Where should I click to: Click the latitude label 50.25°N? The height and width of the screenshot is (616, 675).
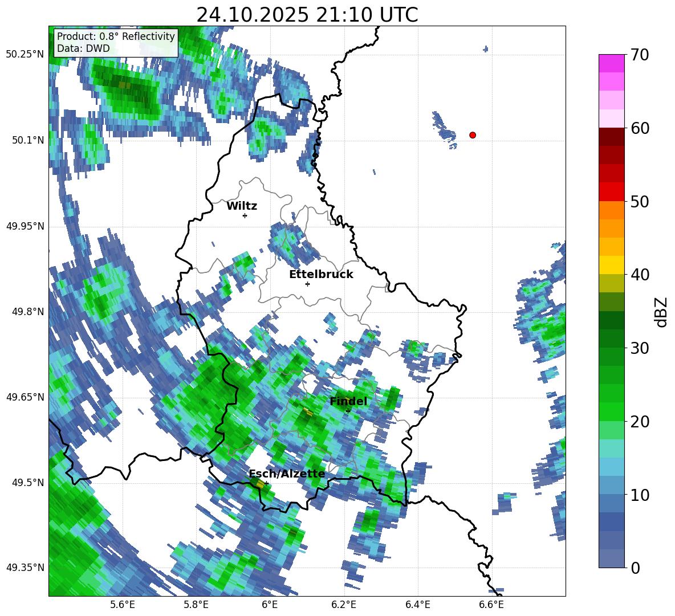[25, 55]
